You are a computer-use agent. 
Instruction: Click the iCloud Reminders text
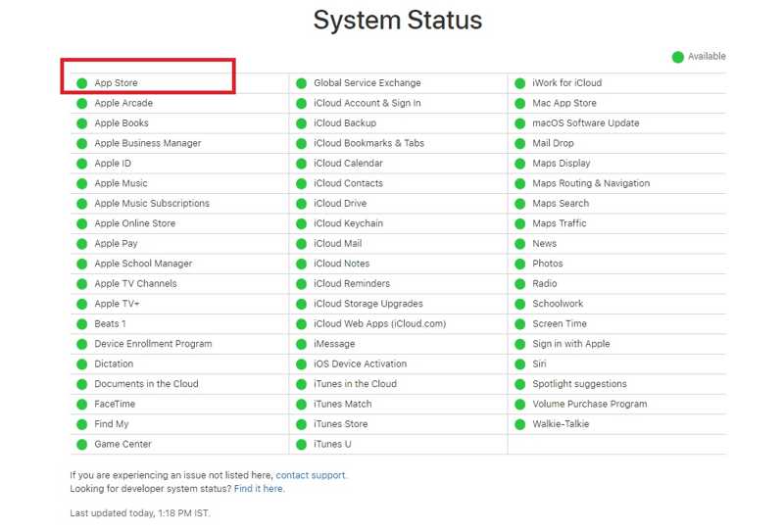(352, 283)
